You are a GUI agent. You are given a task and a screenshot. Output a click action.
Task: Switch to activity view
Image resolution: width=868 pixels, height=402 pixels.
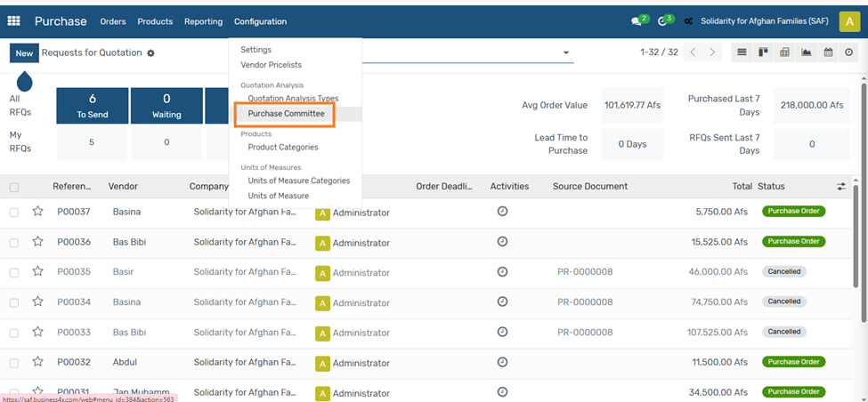[x=849, y=52]
